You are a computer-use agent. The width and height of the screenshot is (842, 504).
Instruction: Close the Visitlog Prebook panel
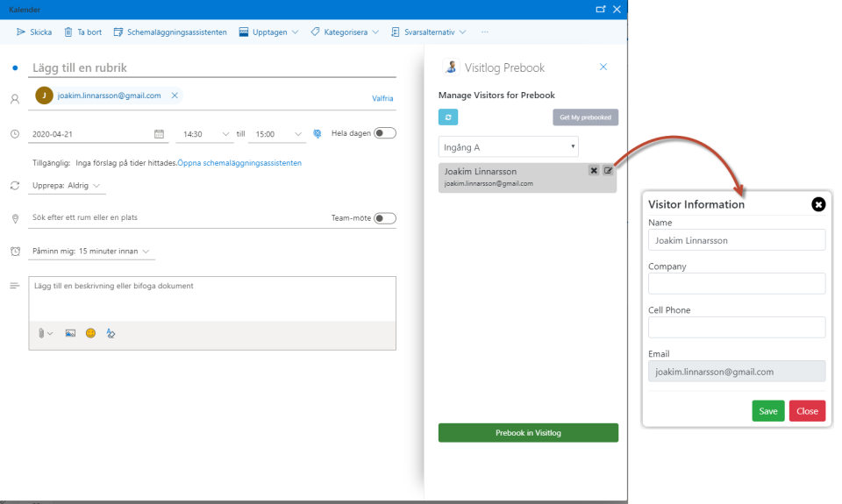[x=603, y=67]
